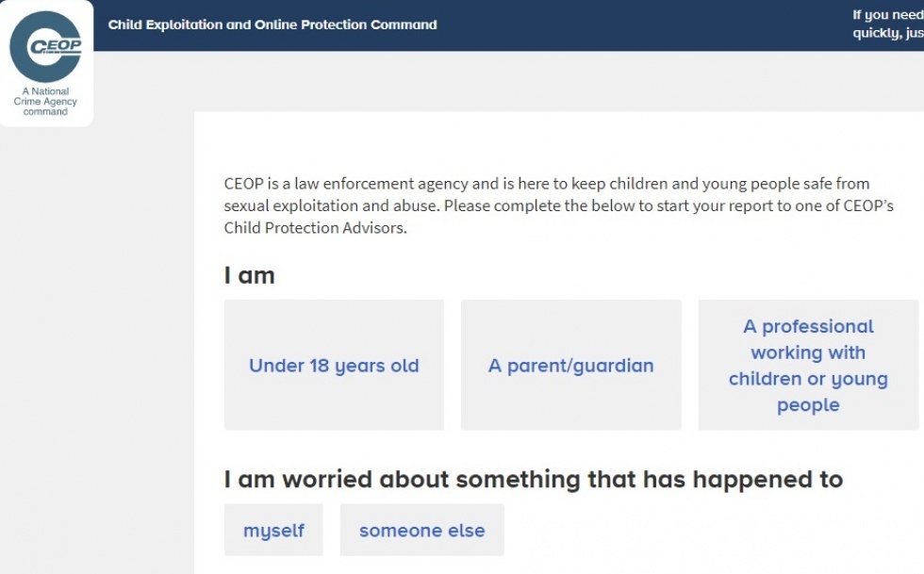Image resolution: width=924 pixels, height=574 pixels.
Task: Open the Child Exploitation and Online Protection Command header
Action: pyautogui.click(x=272, y=25)
